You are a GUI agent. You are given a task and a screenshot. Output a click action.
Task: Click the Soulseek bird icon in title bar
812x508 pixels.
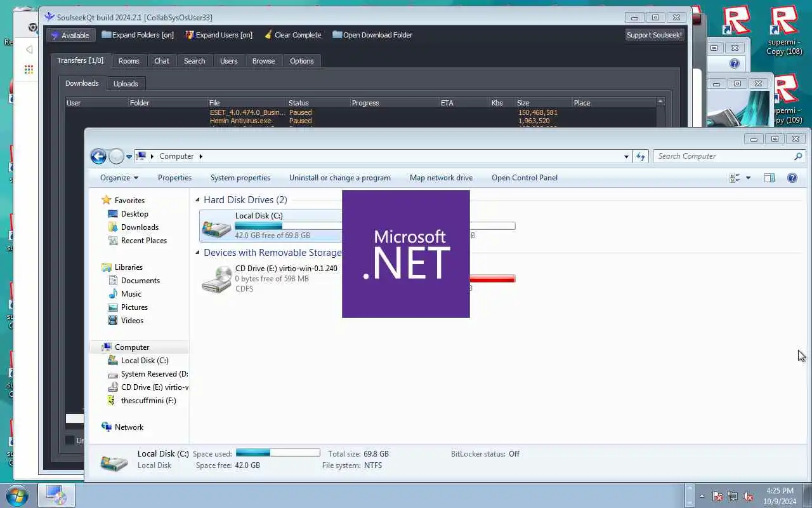tap(49, 17)
